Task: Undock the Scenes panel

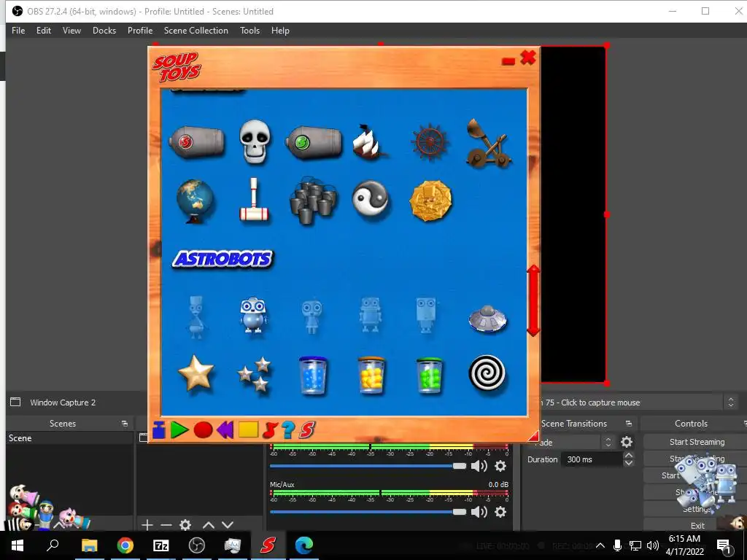Action: [124, 424]
